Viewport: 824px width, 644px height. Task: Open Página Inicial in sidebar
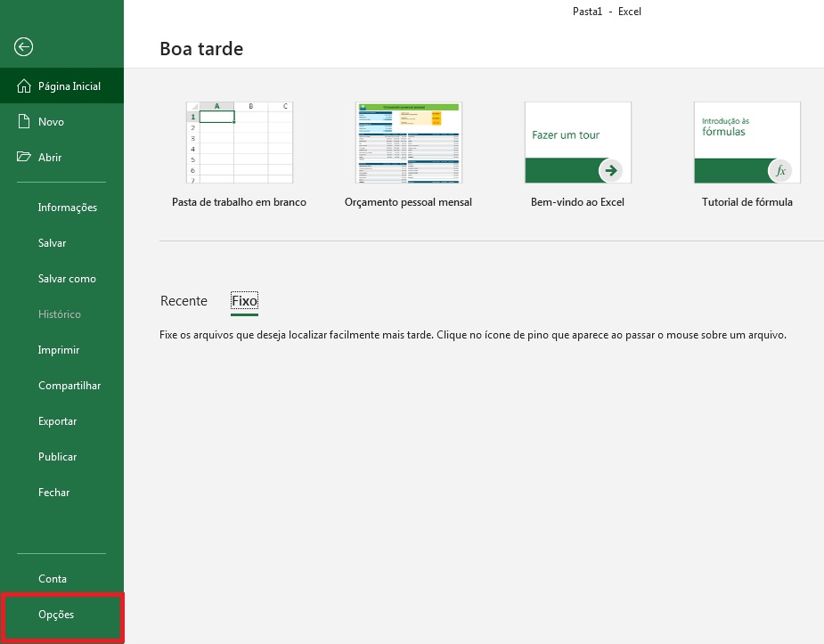[61, 86]
